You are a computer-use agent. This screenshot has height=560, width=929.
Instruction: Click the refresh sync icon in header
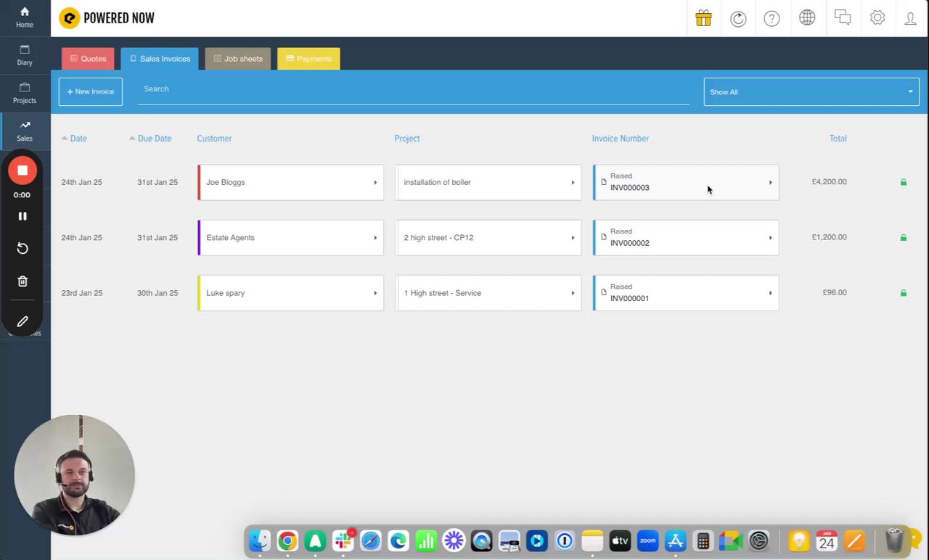click(x=738, y=19)
